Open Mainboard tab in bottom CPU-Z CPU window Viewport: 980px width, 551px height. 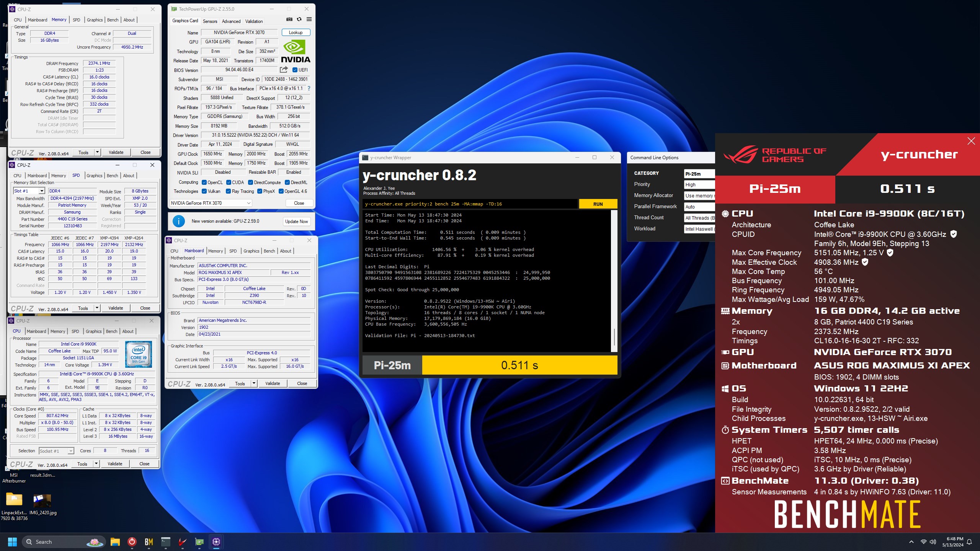[36, 331]
